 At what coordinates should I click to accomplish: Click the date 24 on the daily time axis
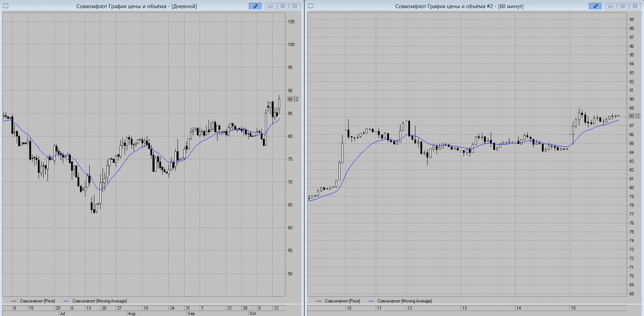tap(172, 308)
